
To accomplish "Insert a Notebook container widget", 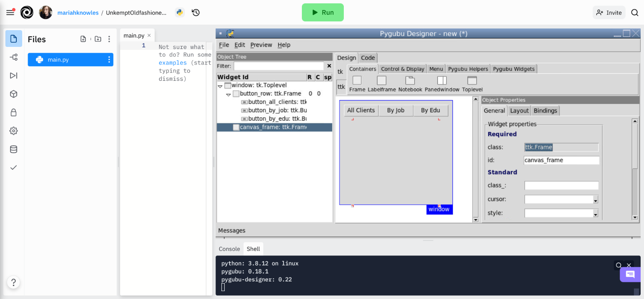I will click(410, 80).
